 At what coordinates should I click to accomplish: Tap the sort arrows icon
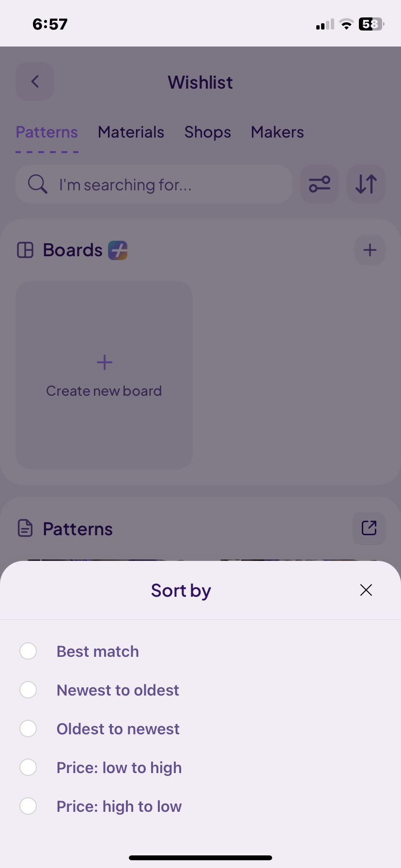tap(366, 184)
